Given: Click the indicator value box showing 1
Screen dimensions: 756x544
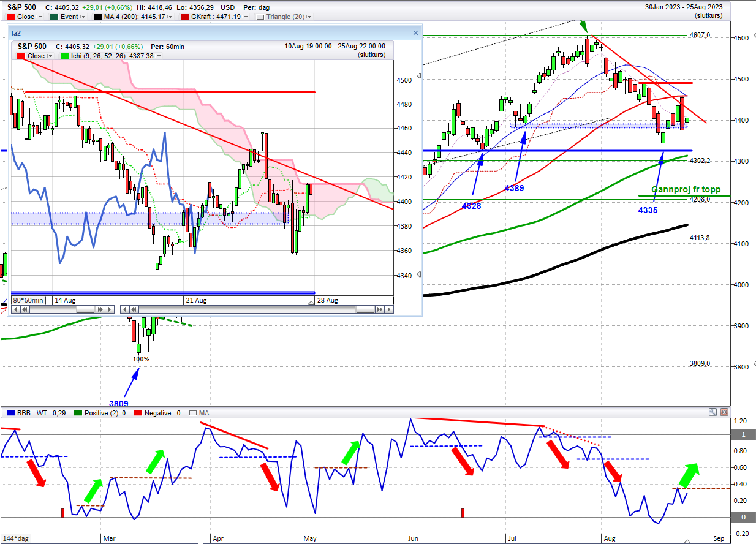Looking at the screenshot, I should (x=744, y=434).
